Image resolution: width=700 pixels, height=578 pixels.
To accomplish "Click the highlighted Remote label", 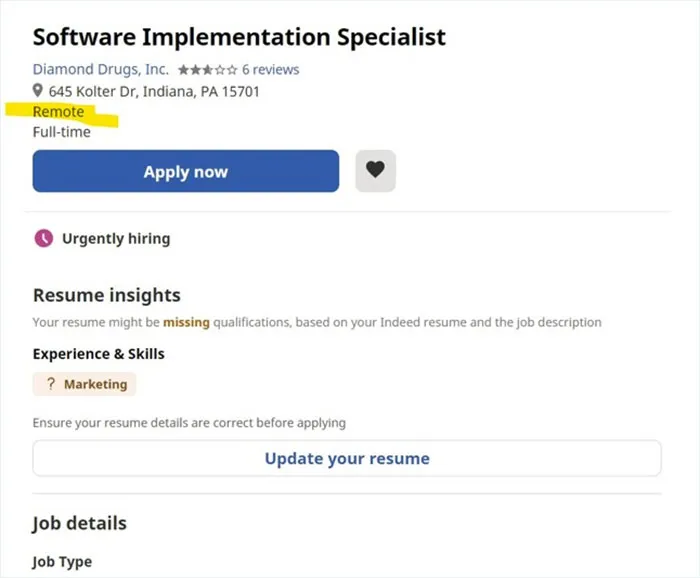I will (58, 112).
